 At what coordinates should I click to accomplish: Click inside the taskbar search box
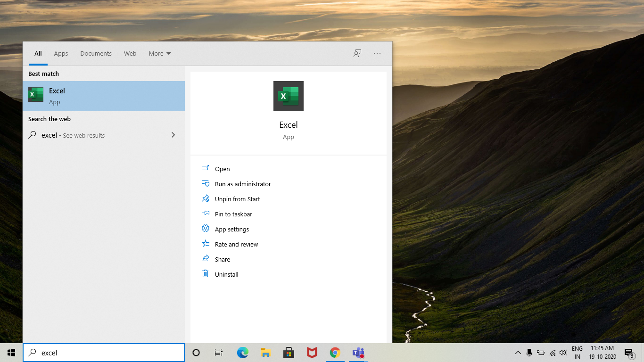tap(104, 353)
